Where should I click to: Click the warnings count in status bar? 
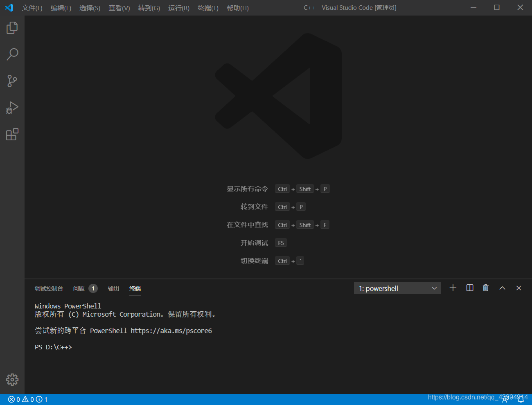click(x=28, y=400)
